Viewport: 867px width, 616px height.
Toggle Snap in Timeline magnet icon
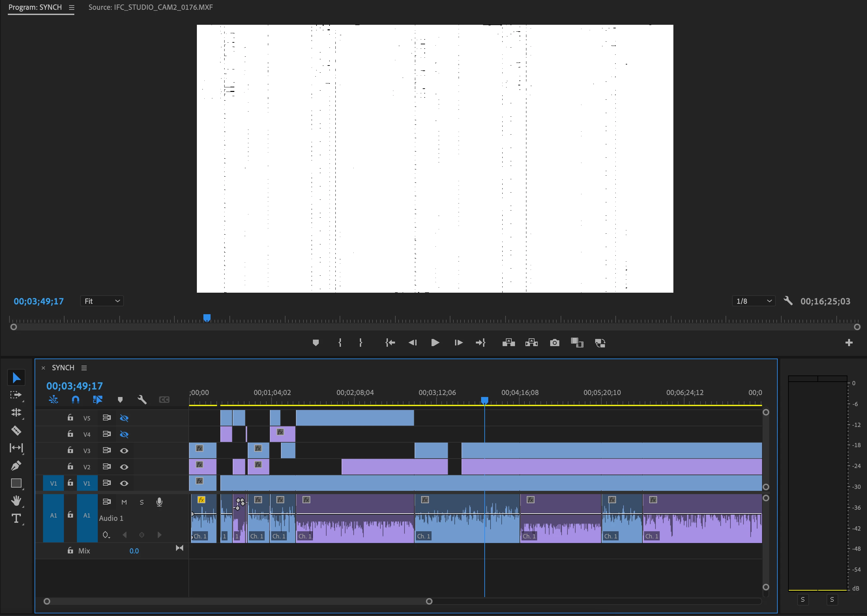(x=76, y=399)
